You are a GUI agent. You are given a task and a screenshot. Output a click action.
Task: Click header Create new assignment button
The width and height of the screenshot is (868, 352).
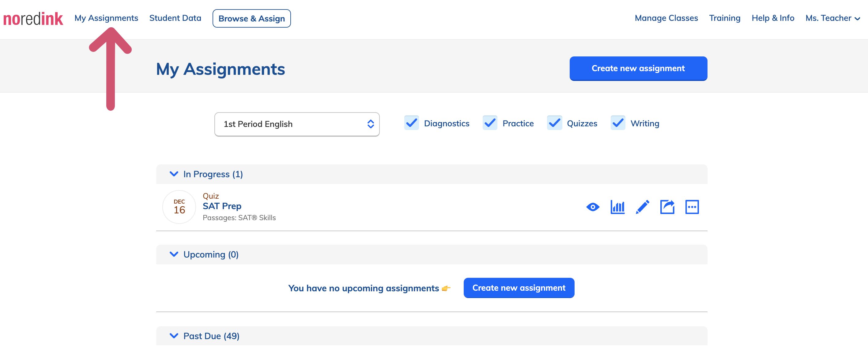(x=638, y=68)
